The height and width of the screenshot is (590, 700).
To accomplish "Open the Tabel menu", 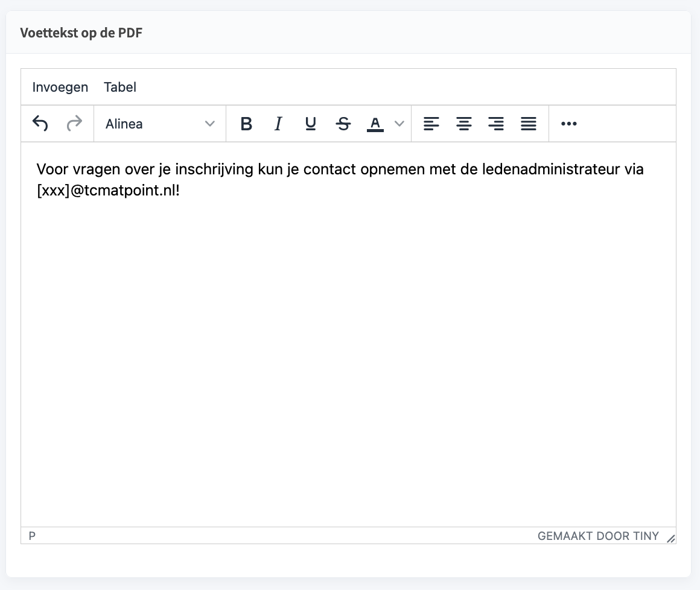I will (x=120, y=87).
